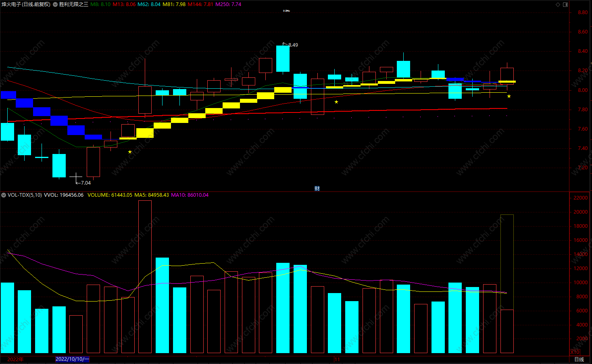Click the MA5: 84958.43 volume label
592x364 pixels.
click(x=152, y=195)
